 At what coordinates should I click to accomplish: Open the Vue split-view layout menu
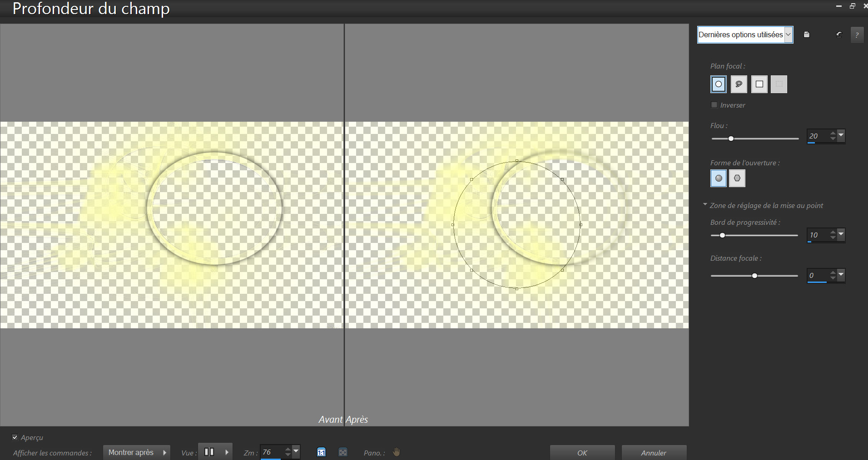click(x=226, y=452)
